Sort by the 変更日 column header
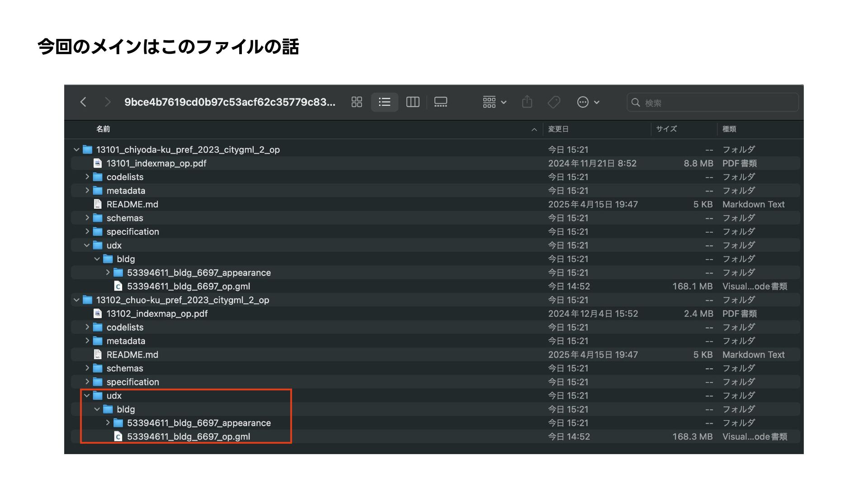This screenshot has height=488, width=868. pos(558,129)
